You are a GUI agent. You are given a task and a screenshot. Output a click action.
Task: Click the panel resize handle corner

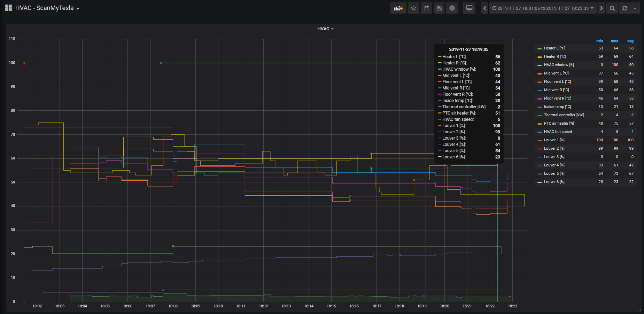pos(639,310)
